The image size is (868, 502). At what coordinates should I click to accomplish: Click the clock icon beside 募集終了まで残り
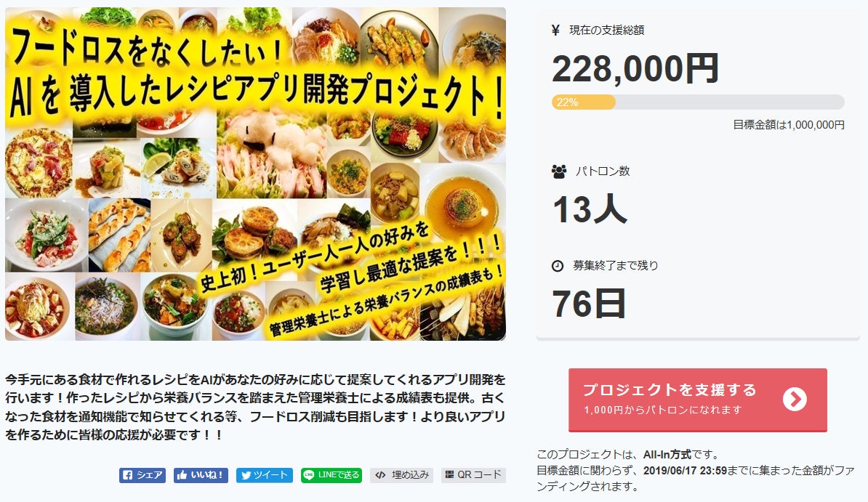coord(558,266)
